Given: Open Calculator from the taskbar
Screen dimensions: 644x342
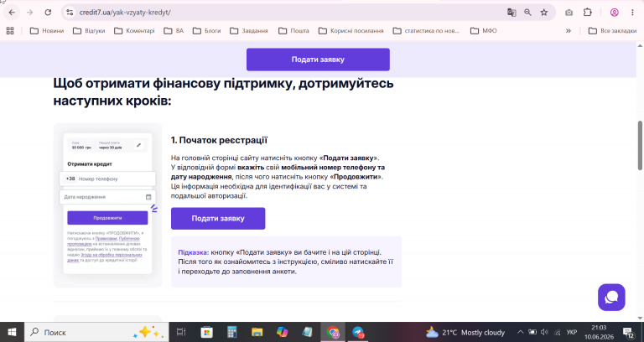Looking at the screenshot, I should click(232, 332).
